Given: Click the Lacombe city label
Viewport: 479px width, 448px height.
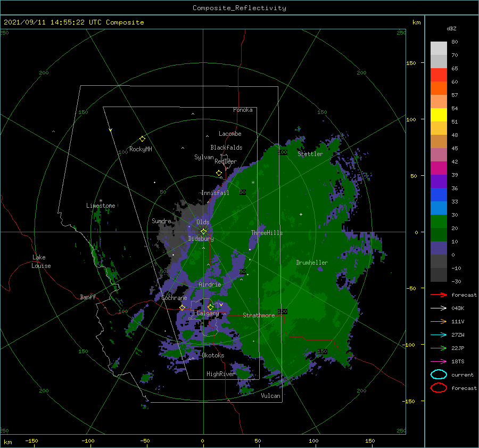Looking at the screenshot, I should point(230,134).
